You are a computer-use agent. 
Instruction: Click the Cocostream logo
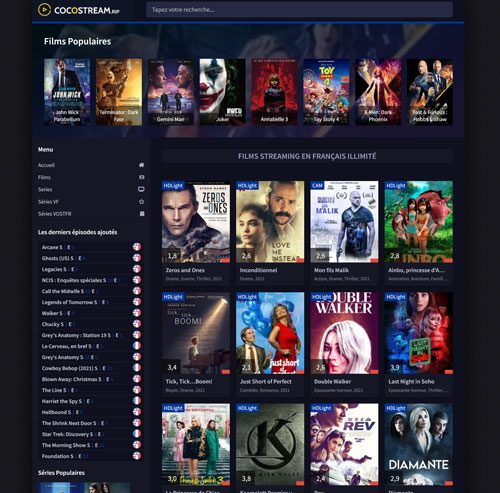pos(78,10)
